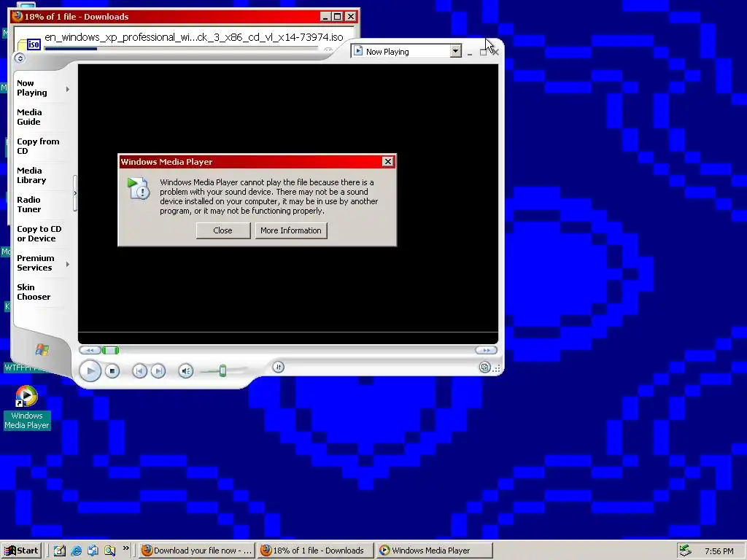The height and width of the screenshot is (560, 747).
Task: Switch to Download your file now taskbar window
Action: (197, 551)
